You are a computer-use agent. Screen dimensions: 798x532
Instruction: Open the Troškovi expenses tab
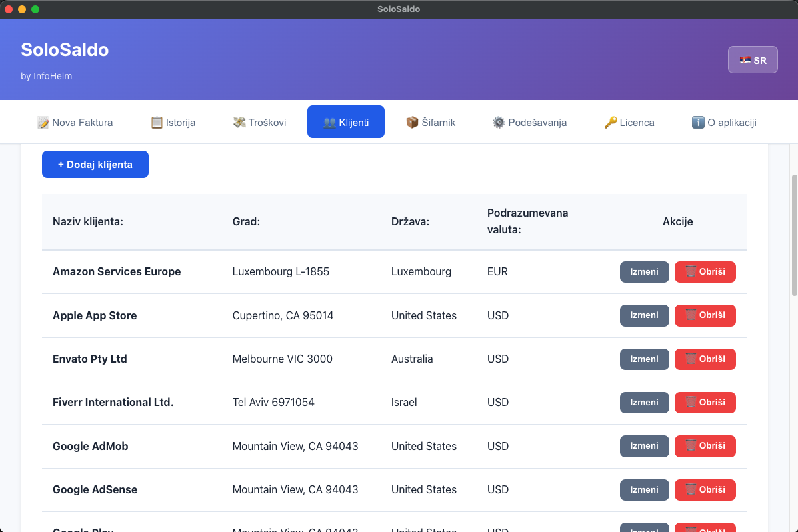point(259,122)
